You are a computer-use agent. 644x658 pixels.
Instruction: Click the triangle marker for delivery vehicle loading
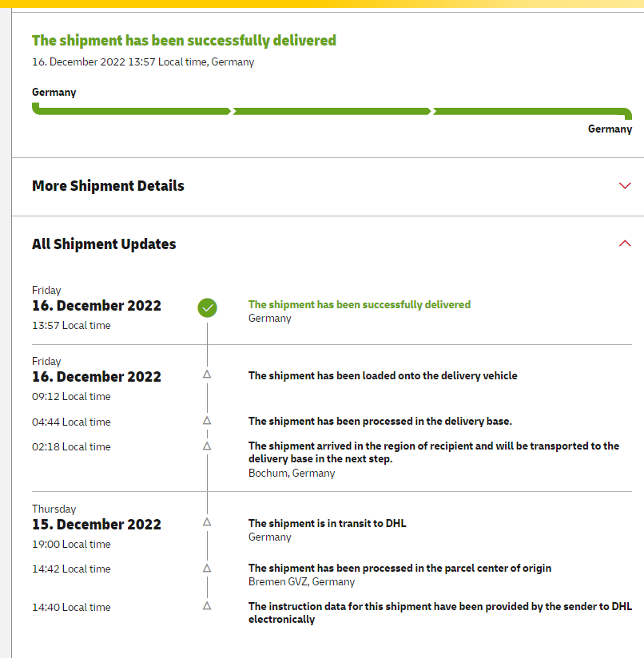(x=207, y=374)
